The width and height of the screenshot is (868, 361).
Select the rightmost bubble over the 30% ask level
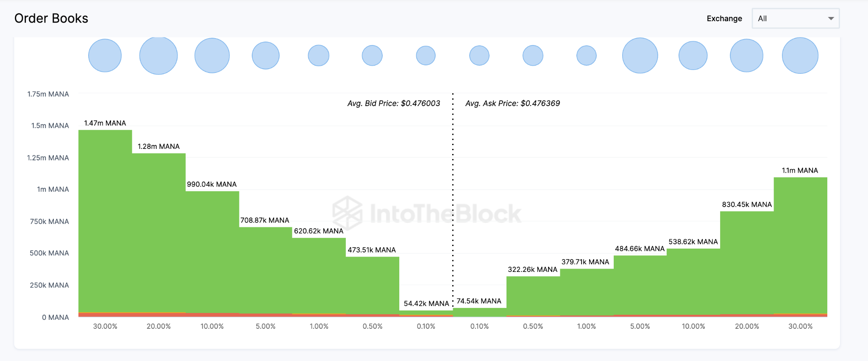801,55
